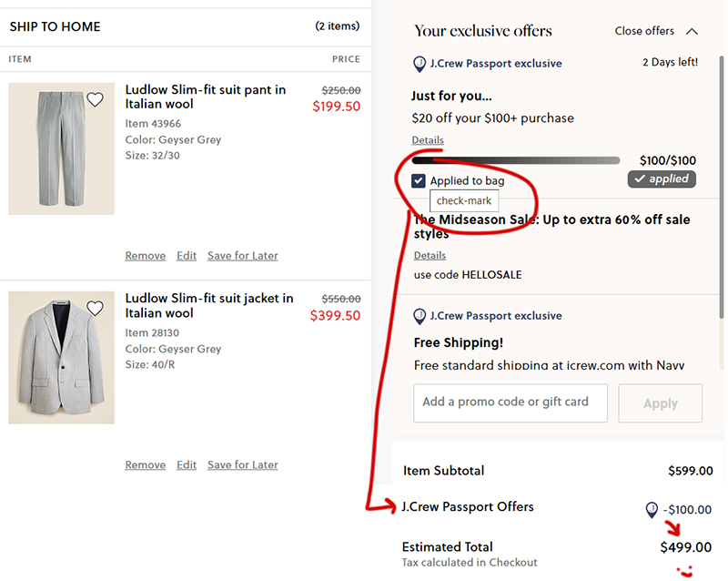728x581 pixels.
Task: Save the suit pant for later
Action: [x=242, y=256]
